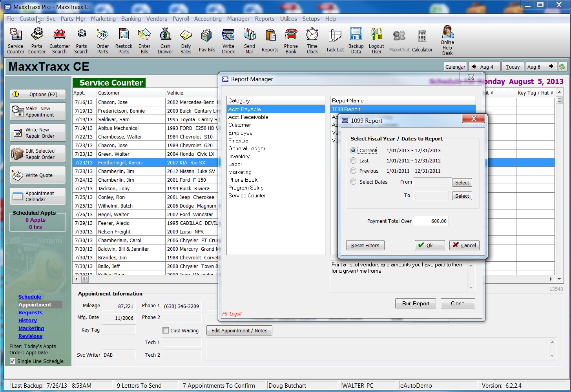
Task: Click the Make New Appointment button
Action: coord(38,111)
